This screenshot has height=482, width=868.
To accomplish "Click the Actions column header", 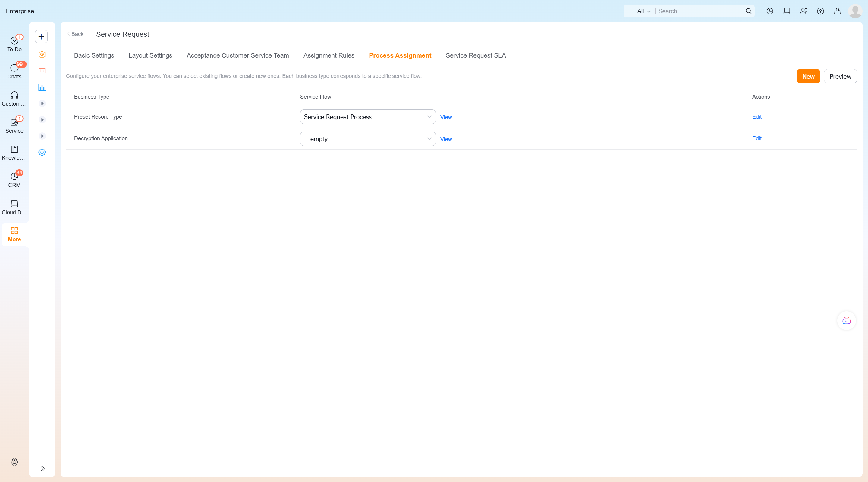I will pyautogui.click(x=761, y=97).
